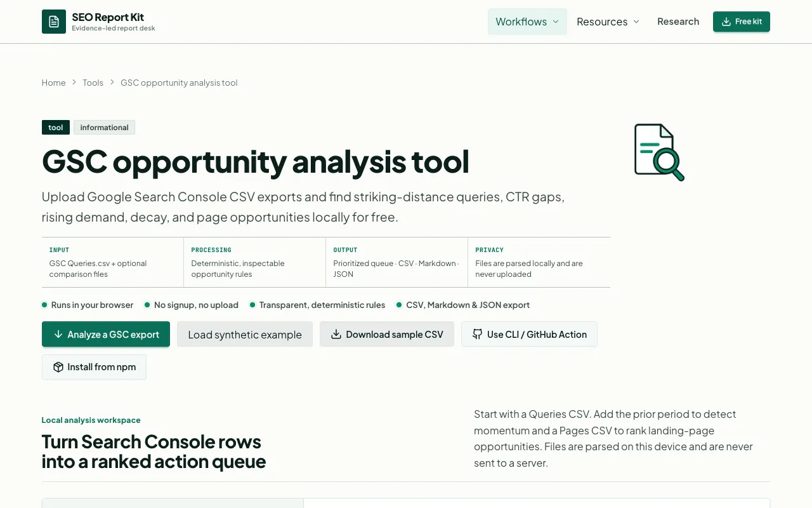Click the informational tag badge
This screenshot has height=508, width=812.
pos(104,128)
